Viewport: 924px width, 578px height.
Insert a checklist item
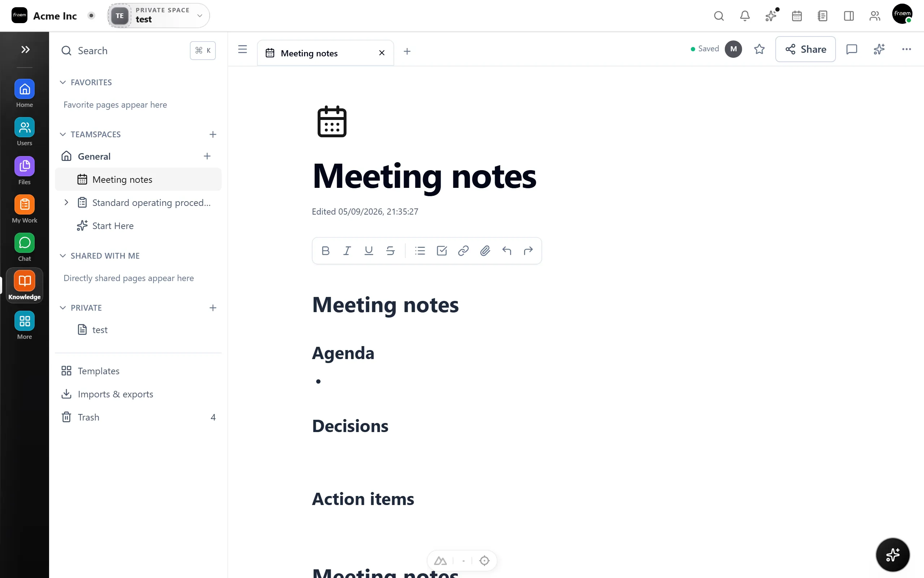coord(442,251)
